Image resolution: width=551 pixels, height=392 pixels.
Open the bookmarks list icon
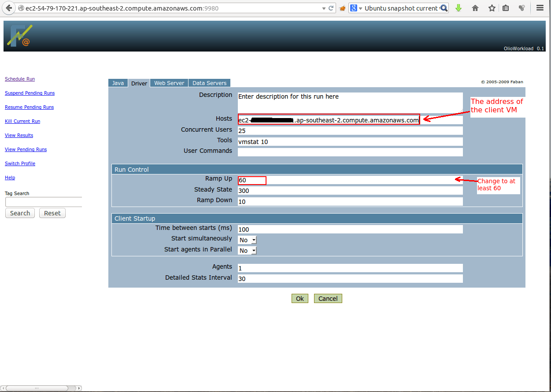click(x=506, y=7)
